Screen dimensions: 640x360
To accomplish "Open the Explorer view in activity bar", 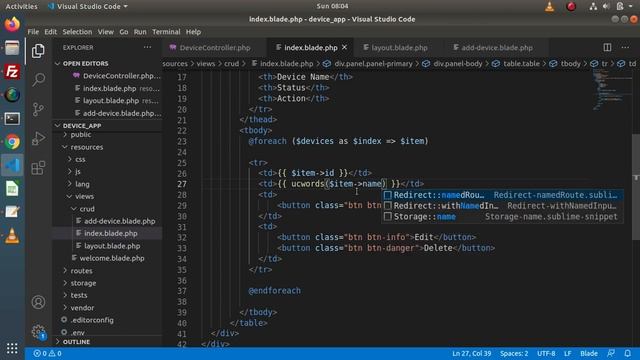I will click(x=38, y=51).
